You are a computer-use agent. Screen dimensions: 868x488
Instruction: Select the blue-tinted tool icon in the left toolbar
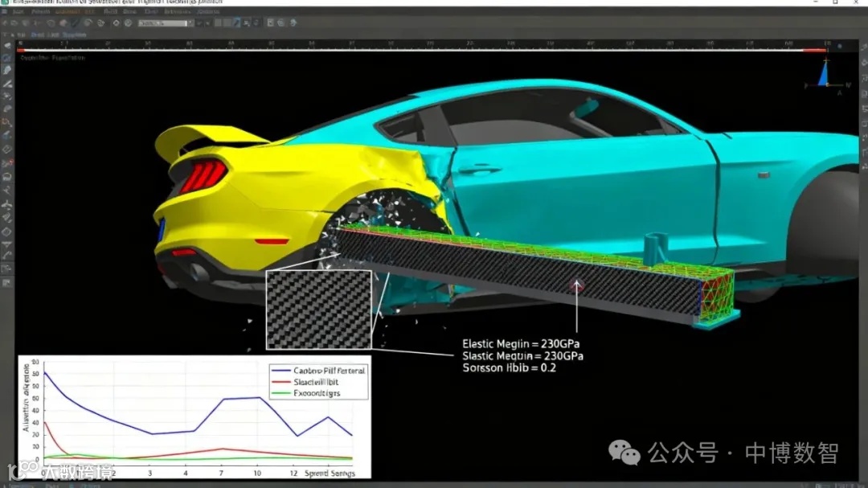click(x=7, y=136)
